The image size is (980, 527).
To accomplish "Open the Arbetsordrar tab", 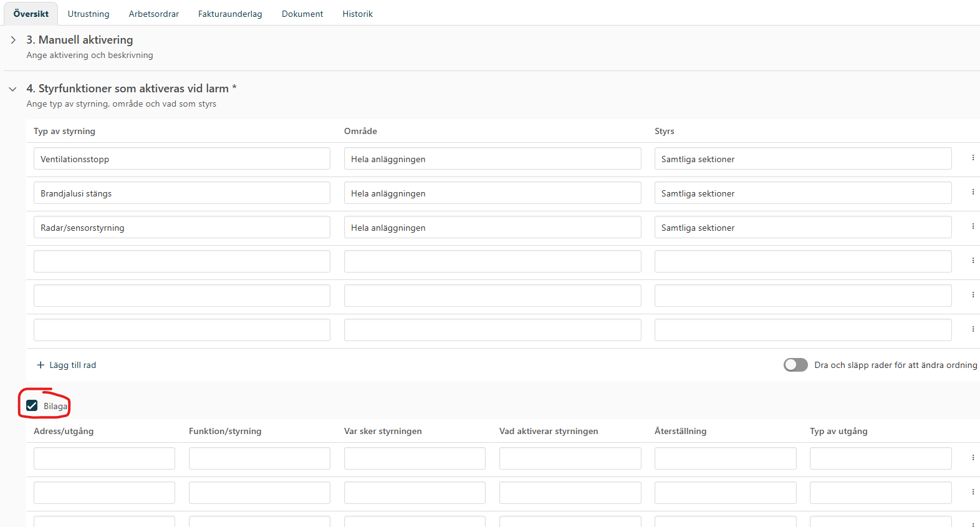I will (x=153, y=14).
